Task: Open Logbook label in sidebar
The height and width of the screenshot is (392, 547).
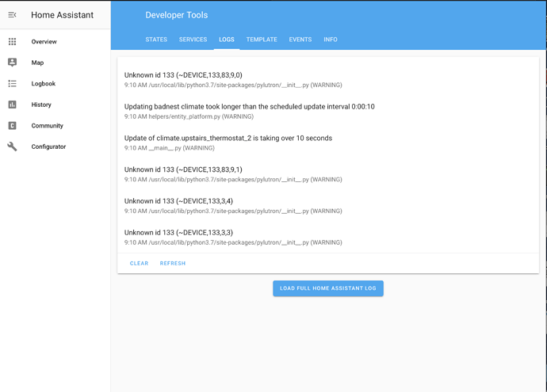Action: pos(44,84)
